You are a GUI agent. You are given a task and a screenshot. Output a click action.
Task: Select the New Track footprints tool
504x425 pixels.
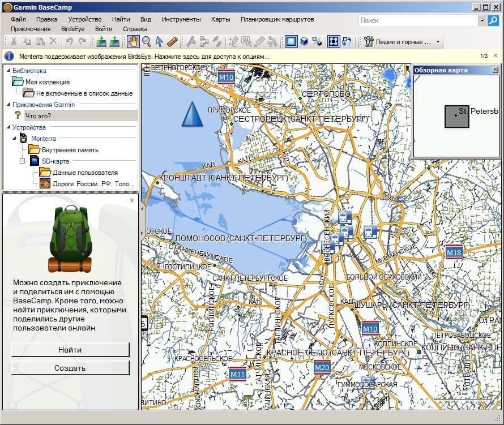(217, 41)
